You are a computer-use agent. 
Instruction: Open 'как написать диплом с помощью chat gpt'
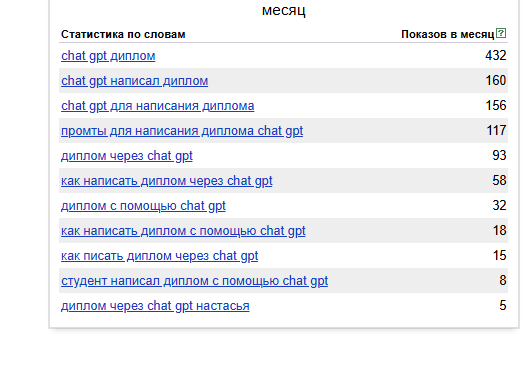point(183,231)
